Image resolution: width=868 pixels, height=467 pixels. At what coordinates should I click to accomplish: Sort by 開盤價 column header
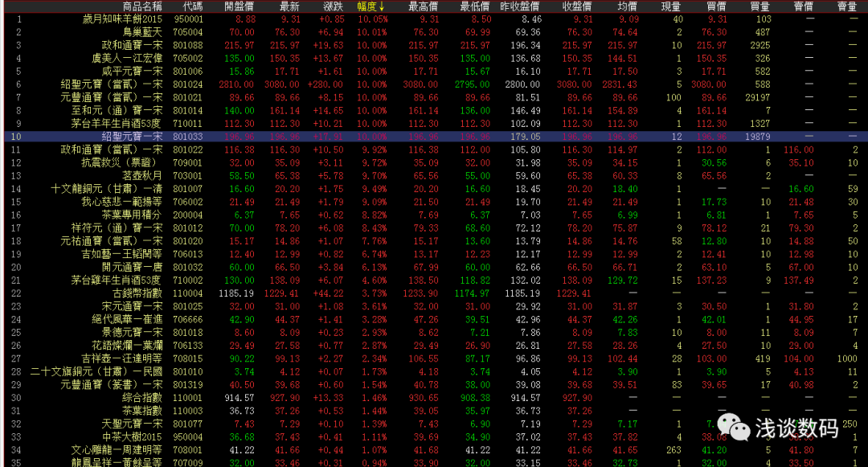click(240, 6)
